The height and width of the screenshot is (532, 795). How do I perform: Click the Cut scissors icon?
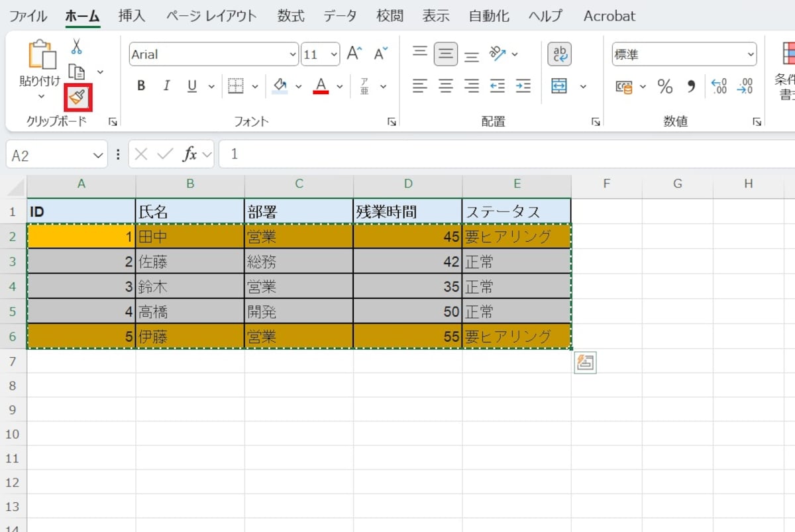coord(76,46)
